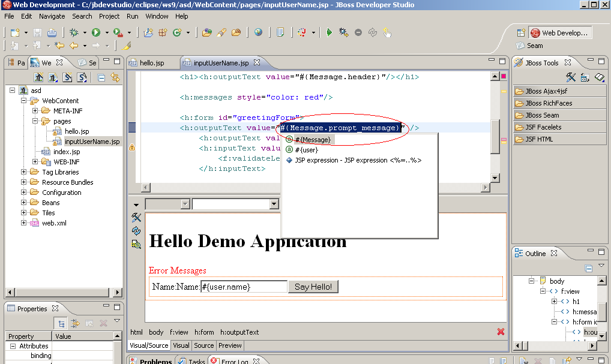The image size is (611, 364).
Task: Switch to the hello.jsp editor tab
Action: pos(151,62)
